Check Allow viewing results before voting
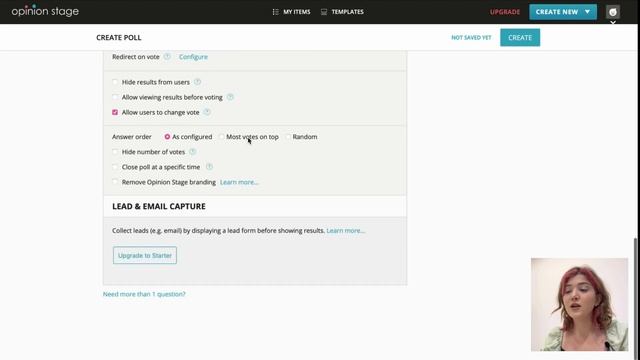This screenshot has width=640, height=360. [115, 97]
